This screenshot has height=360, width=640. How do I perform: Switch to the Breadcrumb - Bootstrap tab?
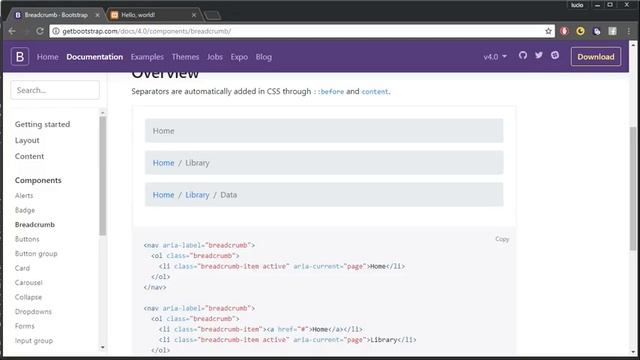pos(56,15)
